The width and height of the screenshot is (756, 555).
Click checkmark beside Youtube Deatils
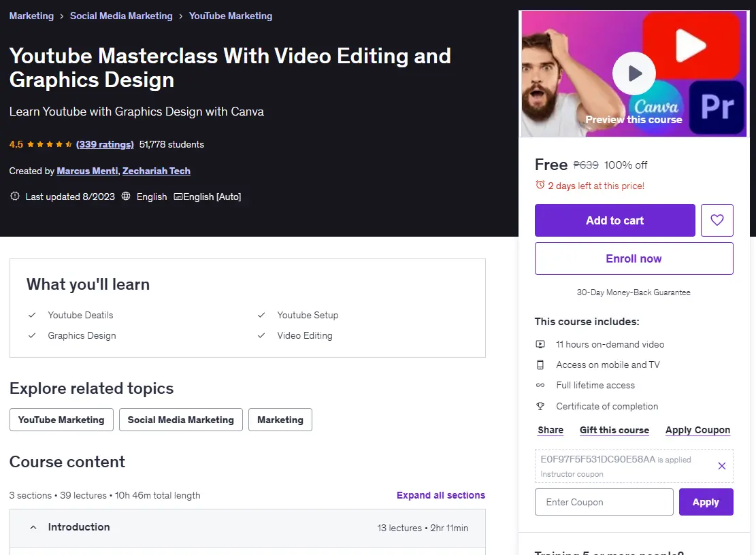32,315
